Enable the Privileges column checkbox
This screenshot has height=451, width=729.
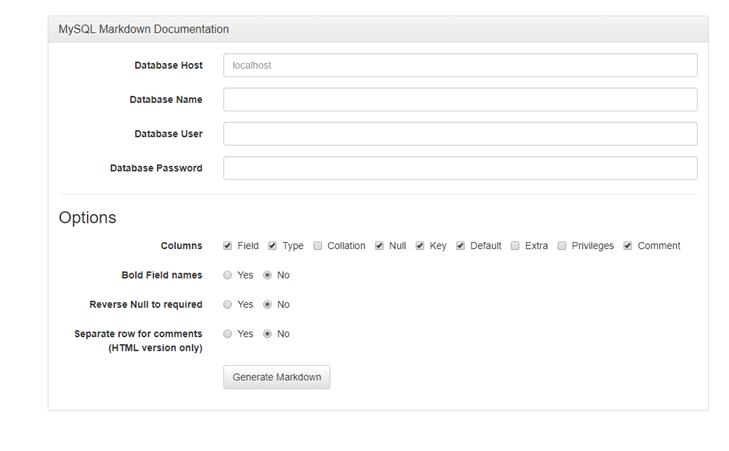coord(562,245)
